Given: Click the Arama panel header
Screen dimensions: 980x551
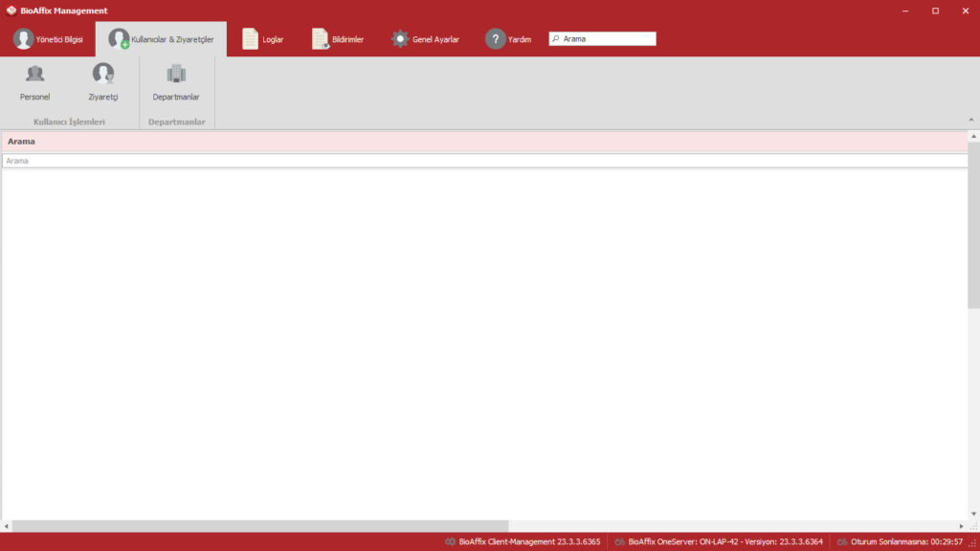Looking at the screenshot, I should point(484,142).
